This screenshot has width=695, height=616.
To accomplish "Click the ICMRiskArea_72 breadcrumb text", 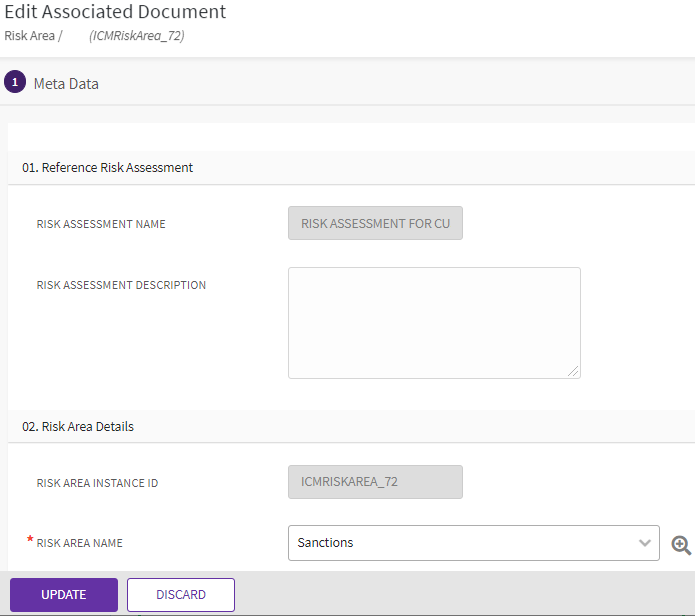I will coord(136,36).
